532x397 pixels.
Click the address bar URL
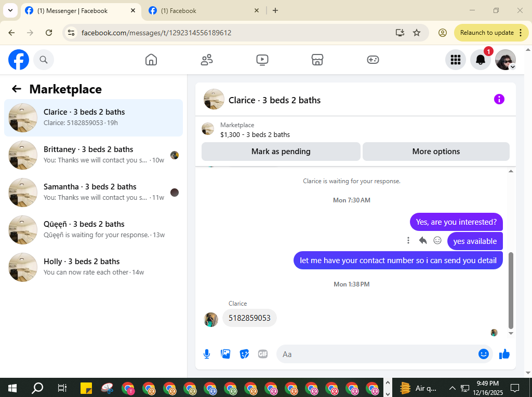click(156, 33)
